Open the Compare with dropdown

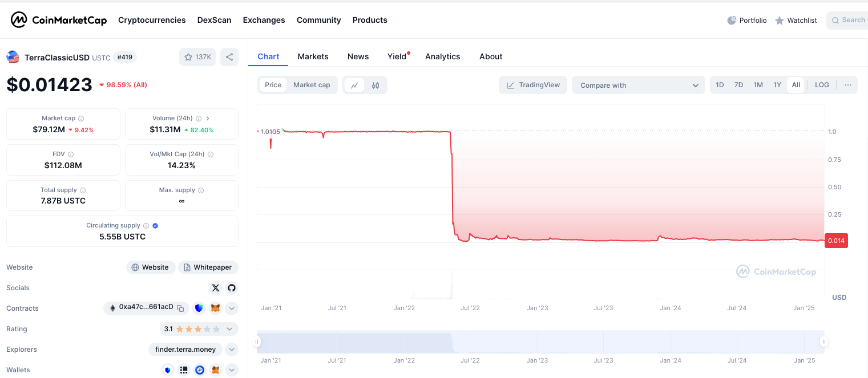[x=639, y=85]
